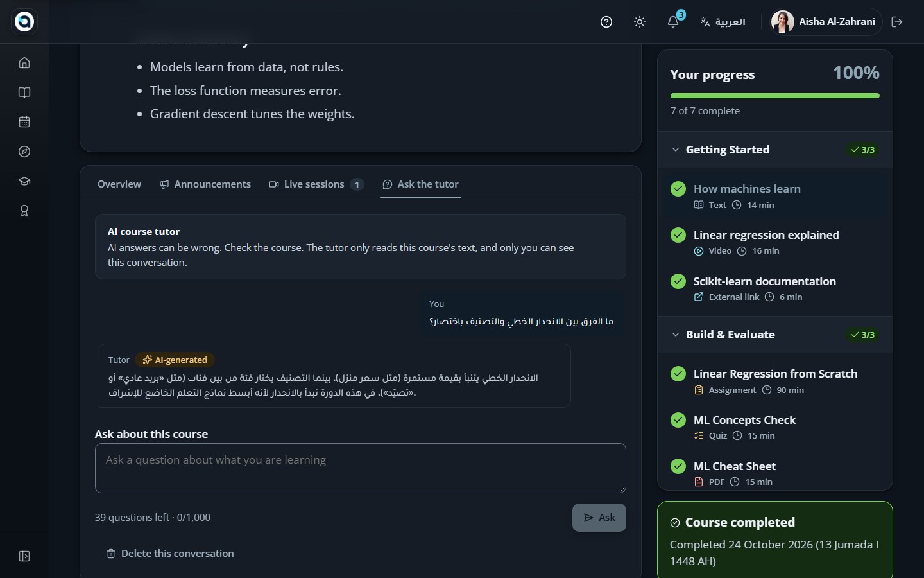Open the Scikit-learn documentation external link
The image size is (924, 578).
click(775, 288)
